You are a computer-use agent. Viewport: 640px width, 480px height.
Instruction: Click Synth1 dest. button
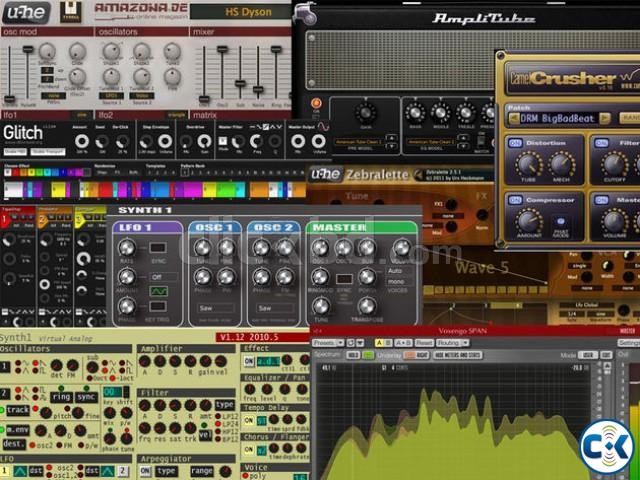click(x=14, y=444)
